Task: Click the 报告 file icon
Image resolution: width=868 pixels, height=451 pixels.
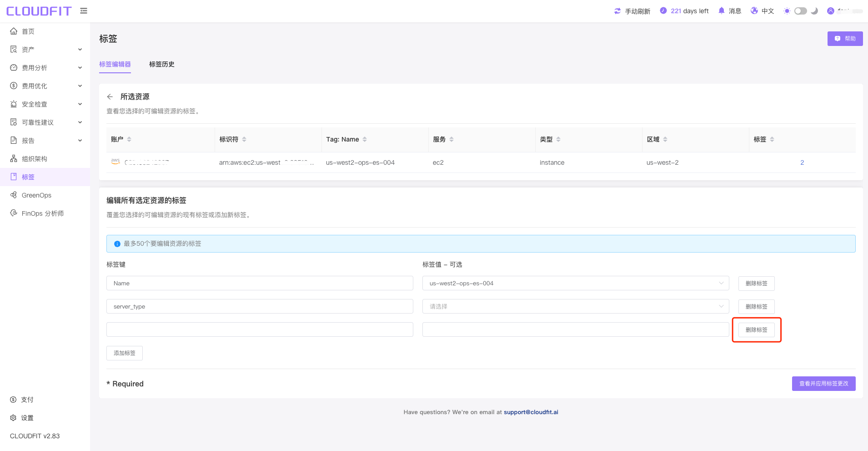Action: tap(14, 140)
